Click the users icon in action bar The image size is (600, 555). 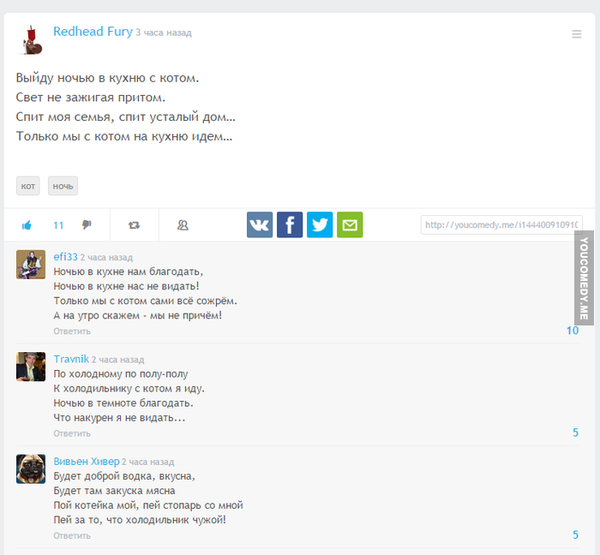click(x=183, y=225)
